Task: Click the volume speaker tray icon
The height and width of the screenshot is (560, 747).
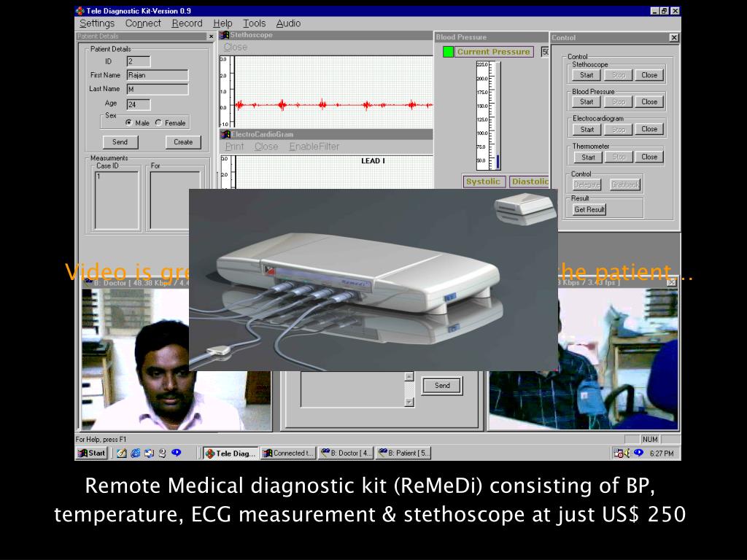Action: pos(627,454)
